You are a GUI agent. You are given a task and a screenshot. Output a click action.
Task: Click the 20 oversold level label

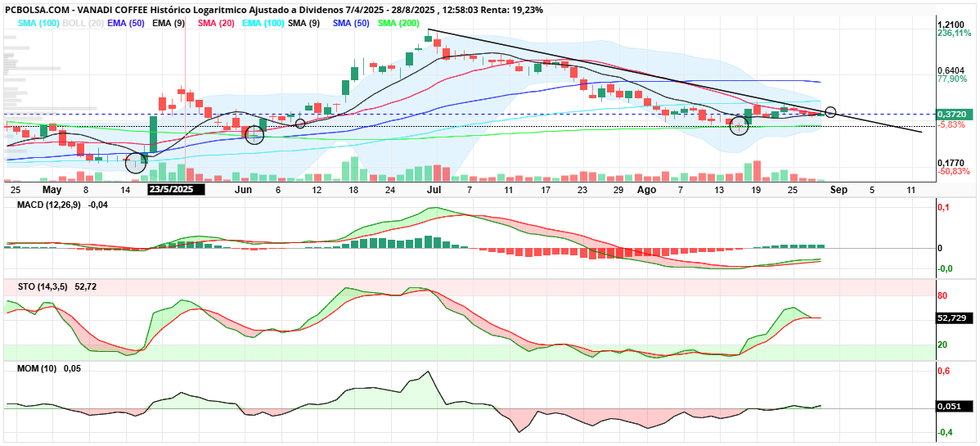(942, 345)
